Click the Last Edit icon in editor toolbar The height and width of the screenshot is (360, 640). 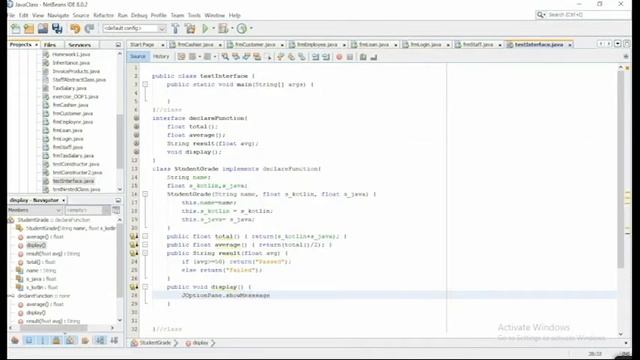click(182, 57)
